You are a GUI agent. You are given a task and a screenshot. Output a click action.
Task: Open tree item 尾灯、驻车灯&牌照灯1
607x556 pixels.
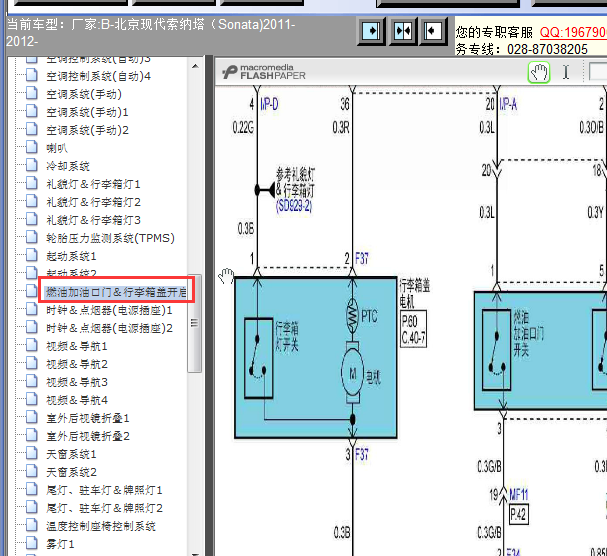click(104, 490)
